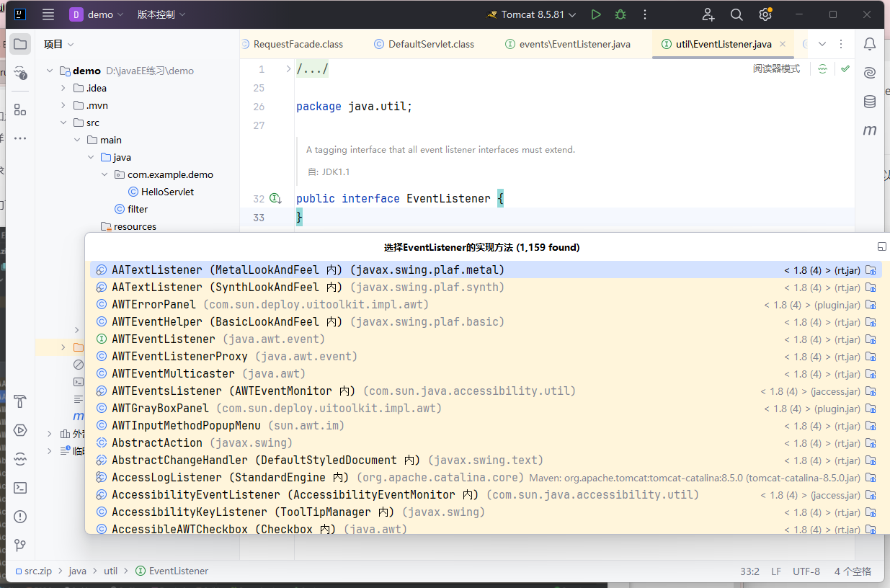Click the Debug bug icon
Viewport: 890px width, 588px height.
click(620, 14)
